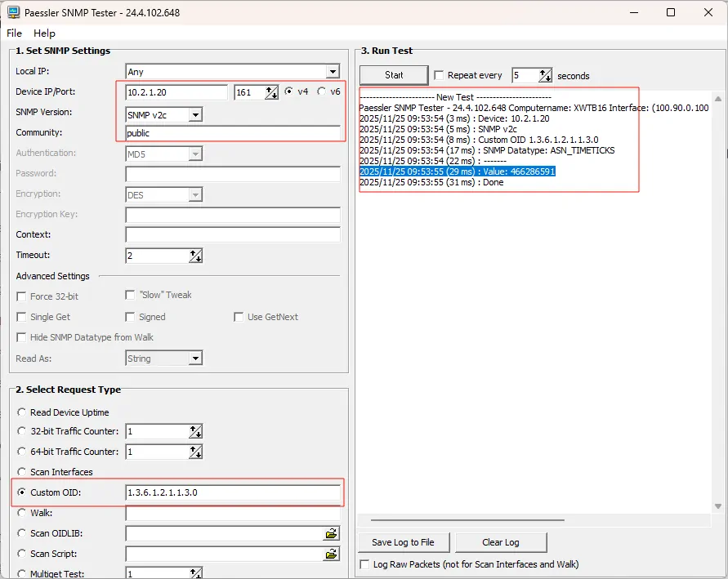This screenshot has width=728, height=579.
Task: Click the Community input field
Action: click(x=232, y=133)
